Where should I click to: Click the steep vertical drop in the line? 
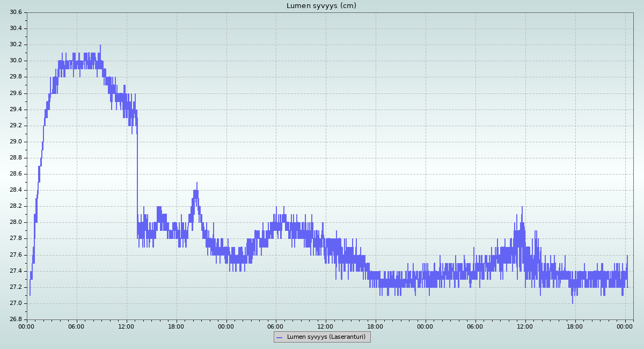pyautogui.click(x=137, y=177)
